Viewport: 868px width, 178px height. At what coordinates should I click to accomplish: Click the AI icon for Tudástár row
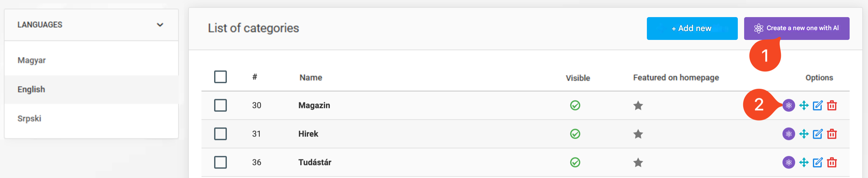pyautogui.click(x=788, y=162)
